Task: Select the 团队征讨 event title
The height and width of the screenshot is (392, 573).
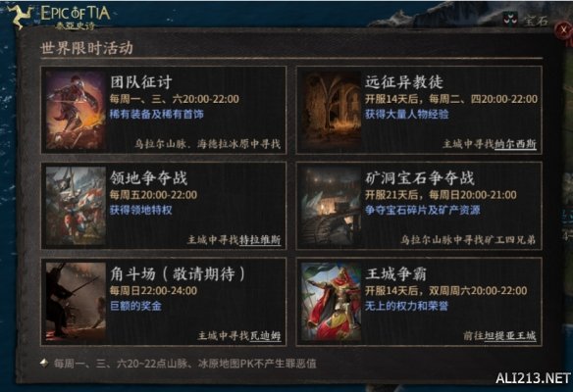Action: [141, 81]
